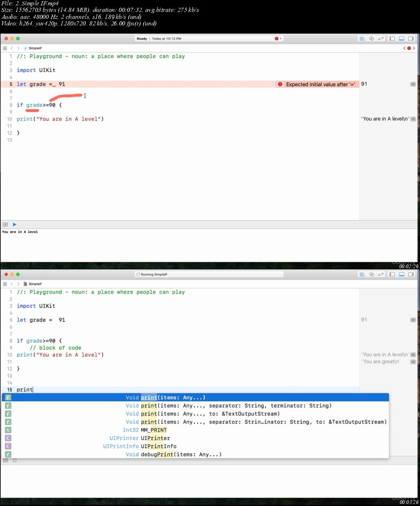Toggle navigator panel in Ready window toolbar
The height and width of the screenshot is (506, 420).
pos(392,39)
